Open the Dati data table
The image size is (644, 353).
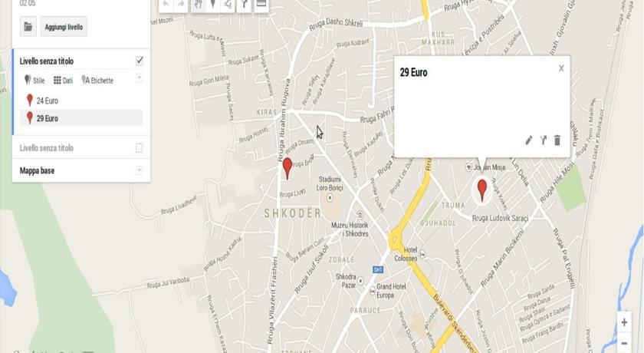(x=63, y=81)
